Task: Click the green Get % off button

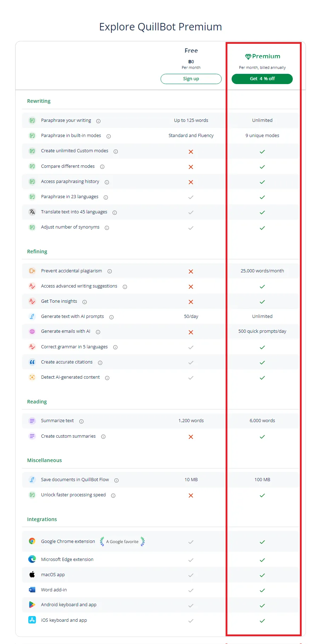Action: (262, 79)
